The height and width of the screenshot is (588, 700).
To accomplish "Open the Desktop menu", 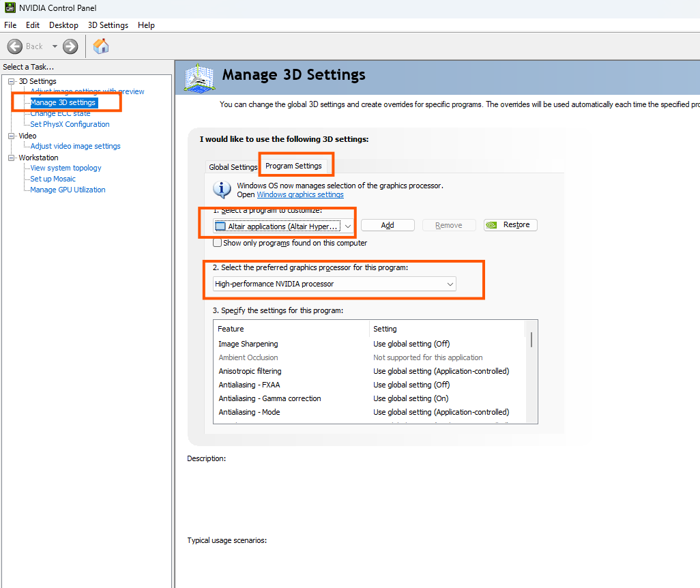I will (63, 25).
